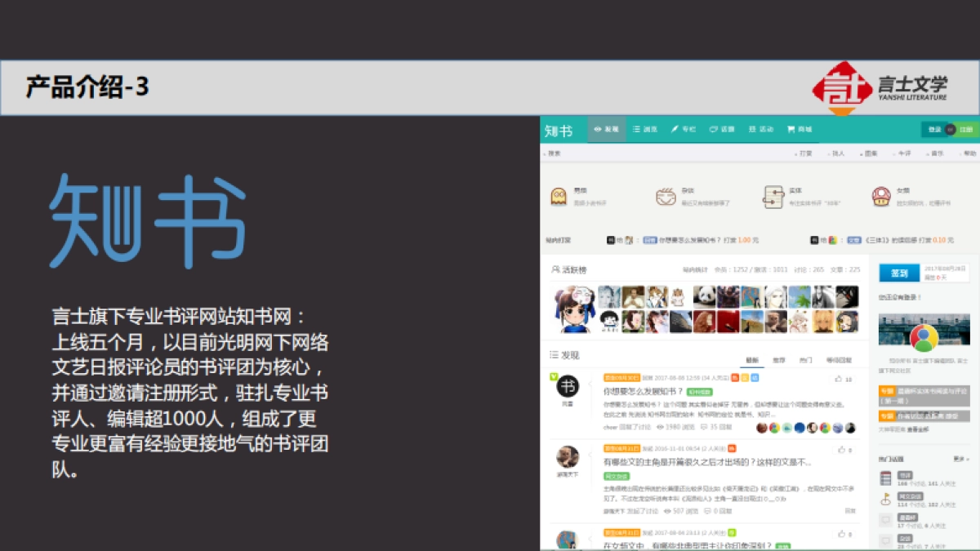Open the 话题 speech bubble section
Viewport: 980px width, 551px height.
coord(721,130)
